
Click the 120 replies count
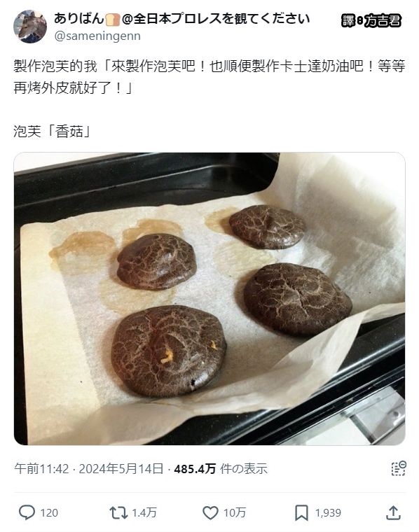click(49, 512)
